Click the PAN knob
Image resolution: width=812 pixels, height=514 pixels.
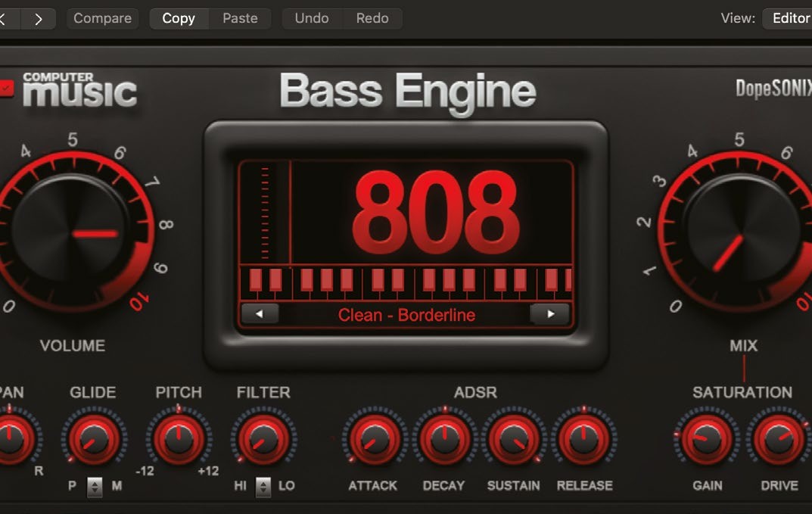coord(11,439)
